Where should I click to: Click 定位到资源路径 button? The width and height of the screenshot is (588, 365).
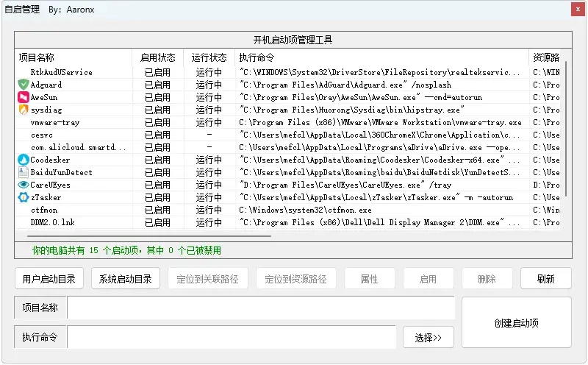click(x=296, y=279)
